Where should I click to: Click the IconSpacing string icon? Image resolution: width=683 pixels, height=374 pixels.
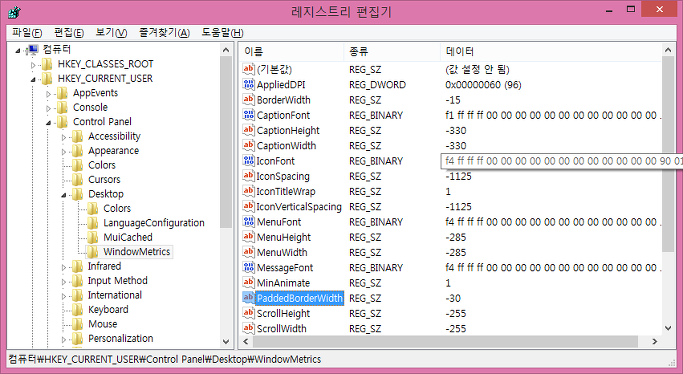click(248, 176)
